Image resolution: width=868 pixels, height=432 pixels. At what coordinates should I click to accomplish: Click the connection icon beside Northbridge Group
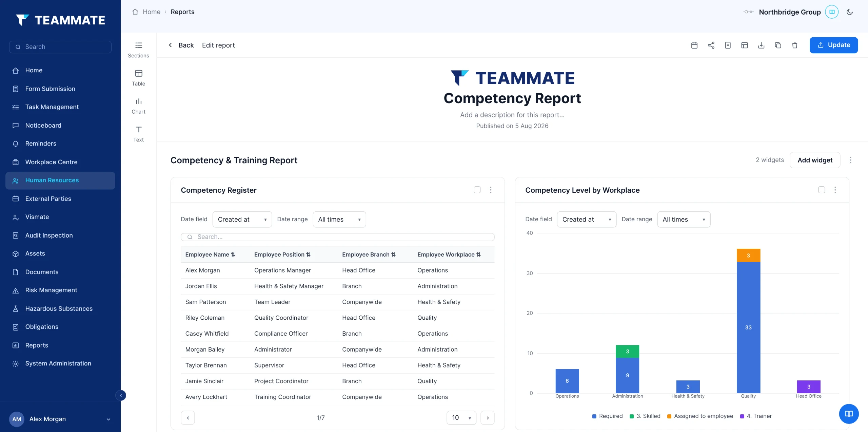tap(748, 12)
